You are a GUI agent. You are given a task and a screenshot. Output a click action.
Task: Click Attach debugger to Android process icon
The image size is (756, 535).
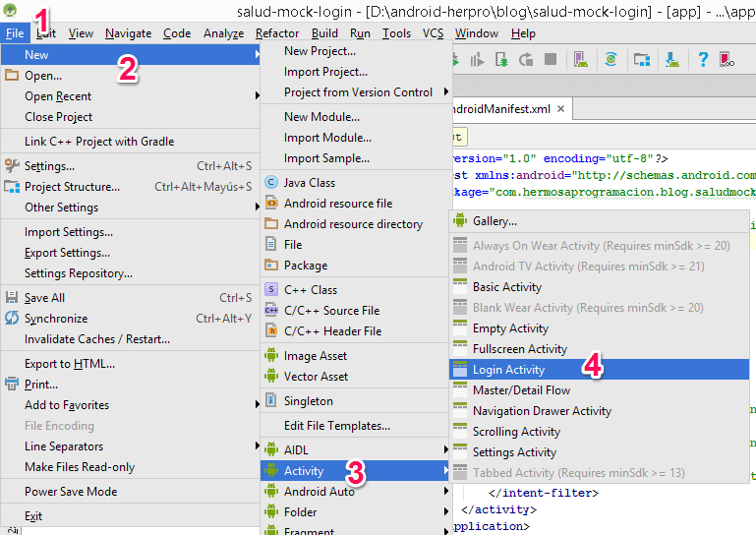click(501, 60)
